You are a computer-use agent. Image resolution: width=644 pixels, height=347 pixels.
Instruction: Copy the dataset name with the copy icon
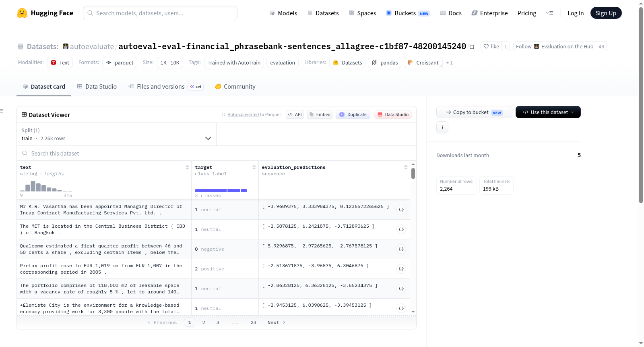click(x=471, y=47)
